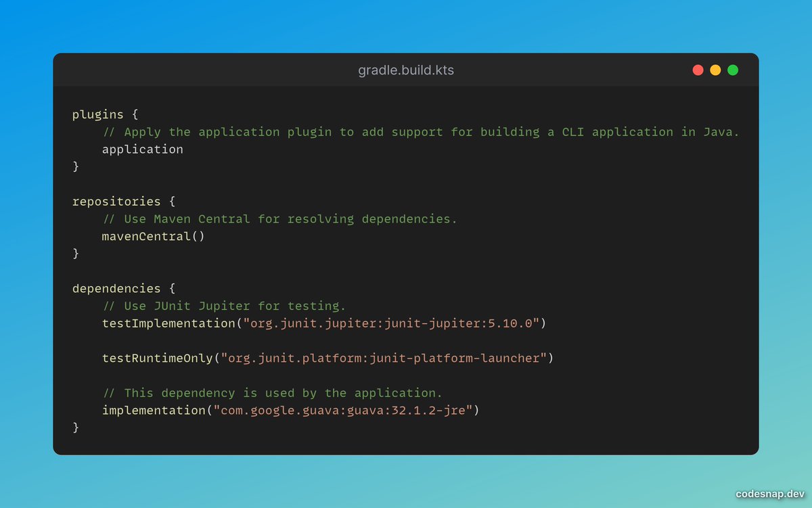This screenshot has height=508, width=812.
Task: Click the implementation function name on guava line
Action: click(x=154, y=411)
